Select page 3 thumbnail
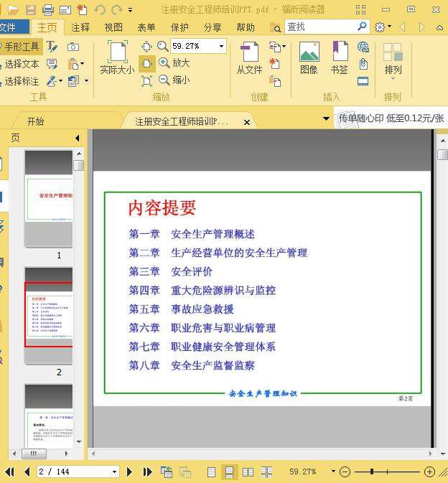 [x=49, y=416]
